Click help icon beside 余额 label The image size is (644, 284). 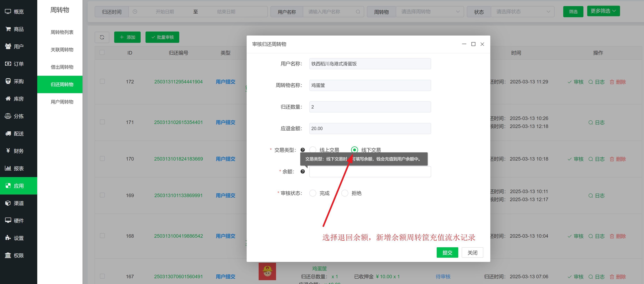[303, 172]
